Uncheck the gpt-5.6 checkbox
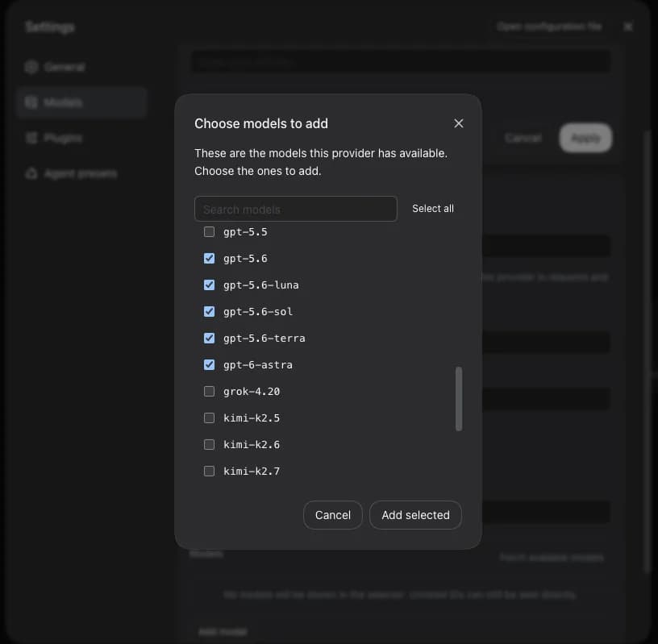This screenshot has height=644, width=658. point(209,259)
